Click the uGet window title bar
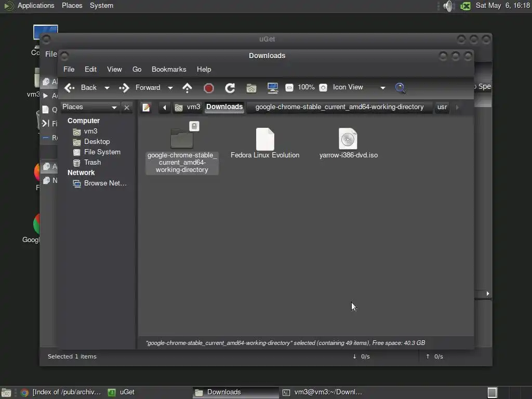 click(267, 39)
